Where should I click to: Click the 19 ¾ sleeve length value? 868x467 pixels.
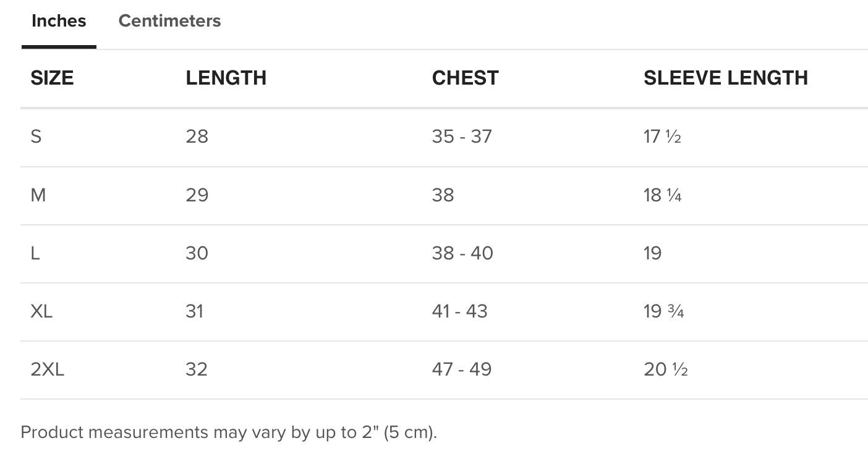pyautogui.click(x=663, y=311)
